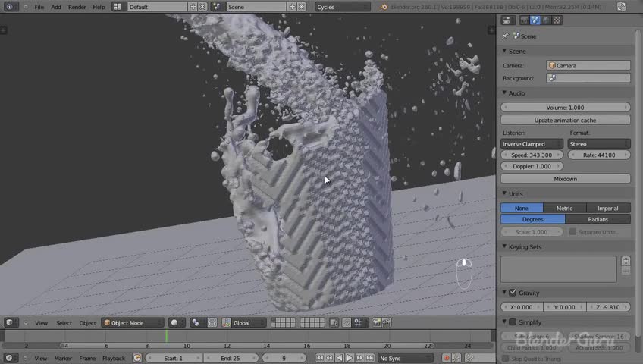The height and width of the screenshot is (364, 643).
Task: Click OpenGL render image icon
Action: pos(376,322)
